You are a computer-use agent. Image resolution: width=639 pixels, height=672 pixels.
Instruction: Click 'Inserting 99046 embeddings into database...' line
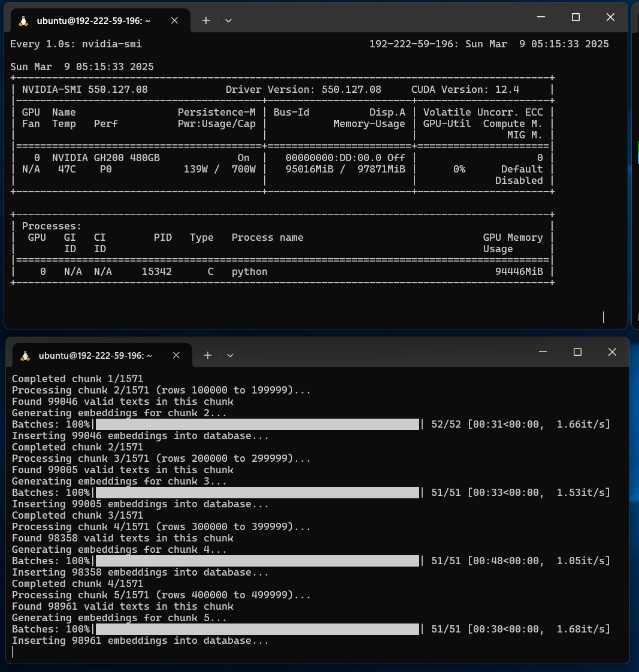[140, 436]
